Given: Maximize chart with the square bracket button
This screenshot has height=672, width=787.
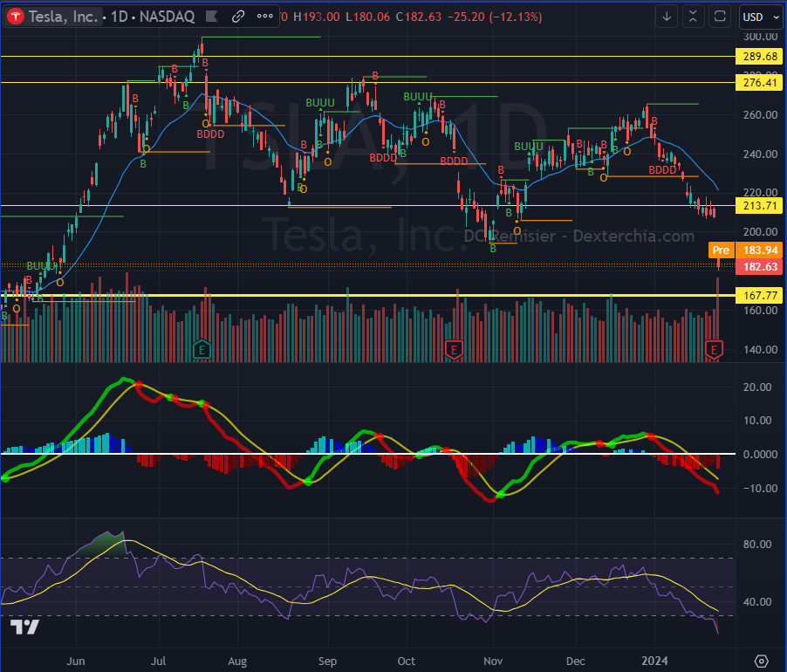Looking at the screenshot, I should (x=720, y=17).
